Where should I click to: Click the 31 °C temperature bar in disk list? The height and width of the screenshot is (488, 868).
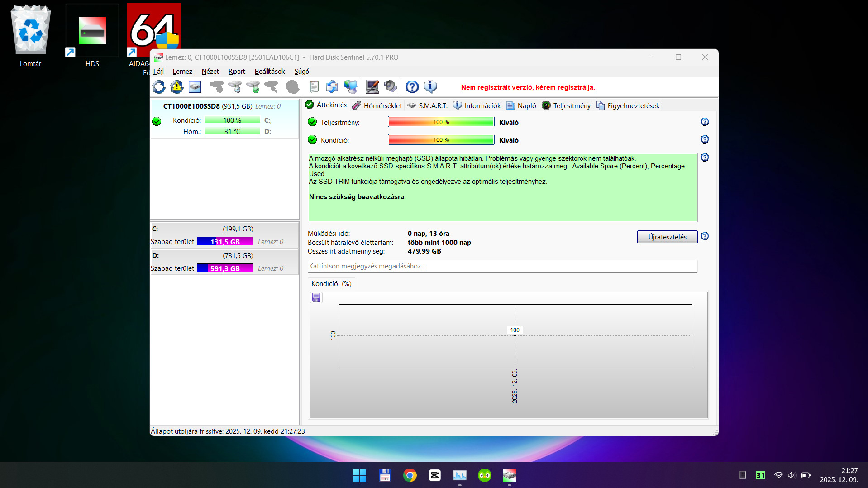tap(232, 132)
